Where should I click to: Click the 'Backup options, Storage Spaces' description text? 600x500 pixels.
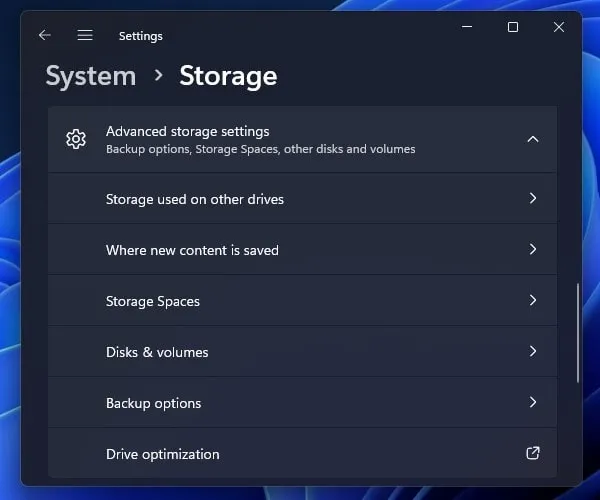coord(261,149)
